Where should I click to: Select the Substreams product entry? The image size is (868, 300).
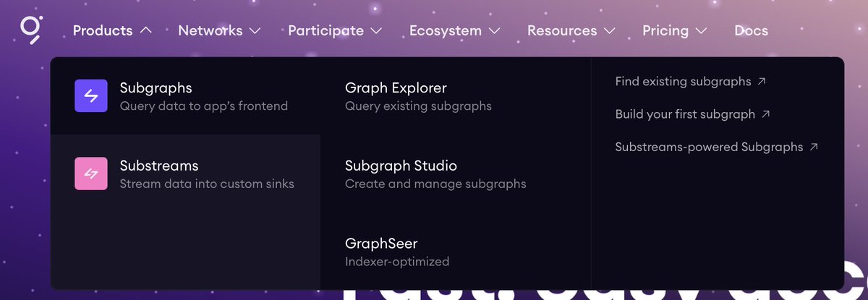click(185, 173)
